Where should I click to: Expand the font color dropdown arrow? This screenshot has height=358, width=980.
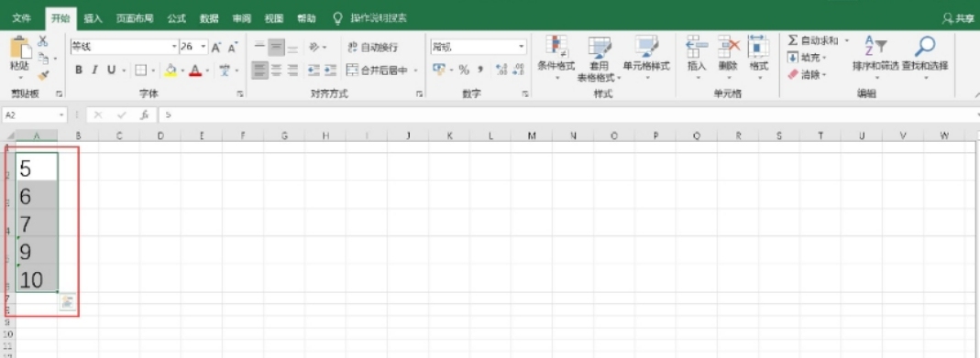[x=207, y=70]
